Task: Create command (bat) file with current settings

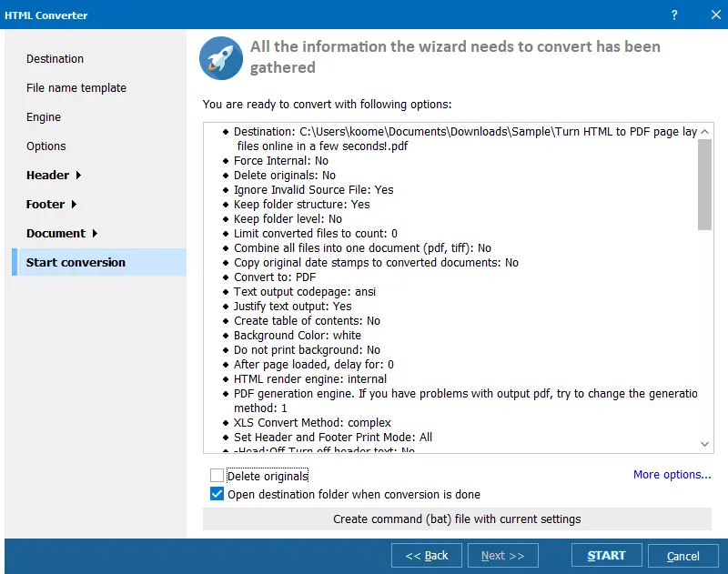Action: [x=457, y=519]
